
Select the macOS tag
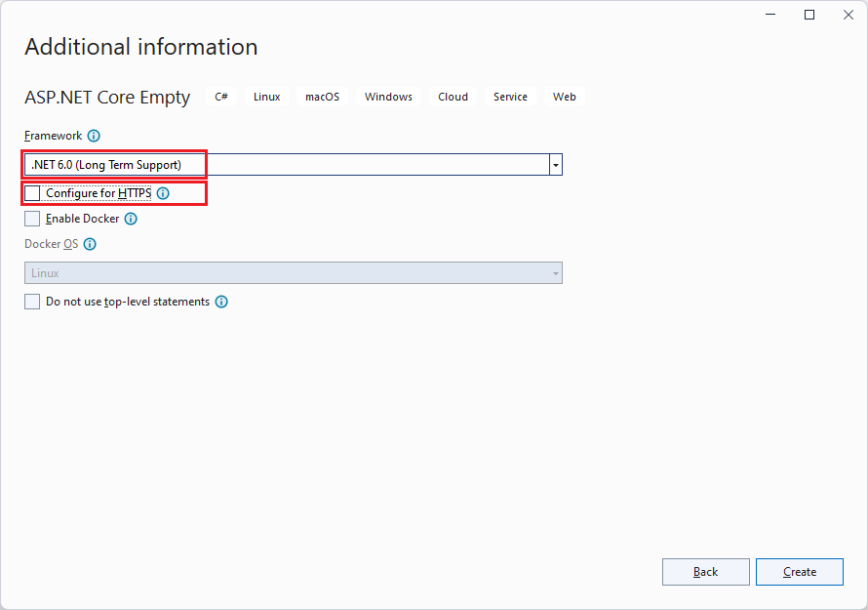pyautogui.click(x=322, y=97)
